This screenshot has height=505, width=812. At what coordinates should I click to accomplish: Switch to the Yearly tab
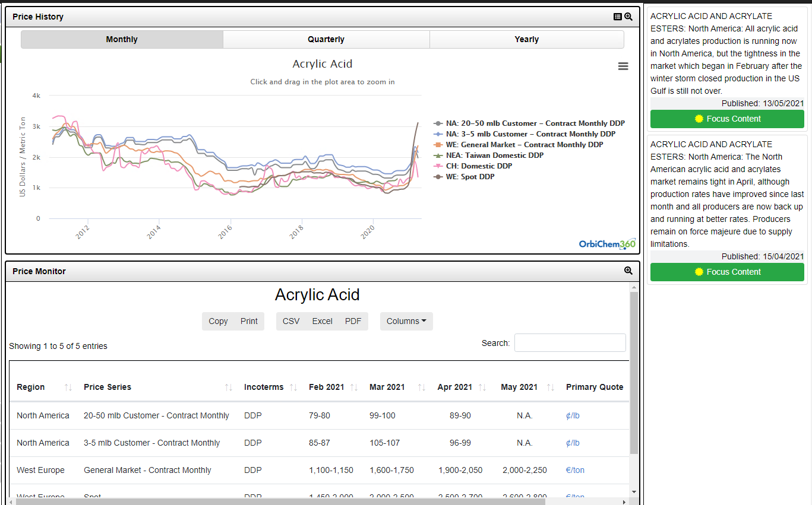[527, 39]
